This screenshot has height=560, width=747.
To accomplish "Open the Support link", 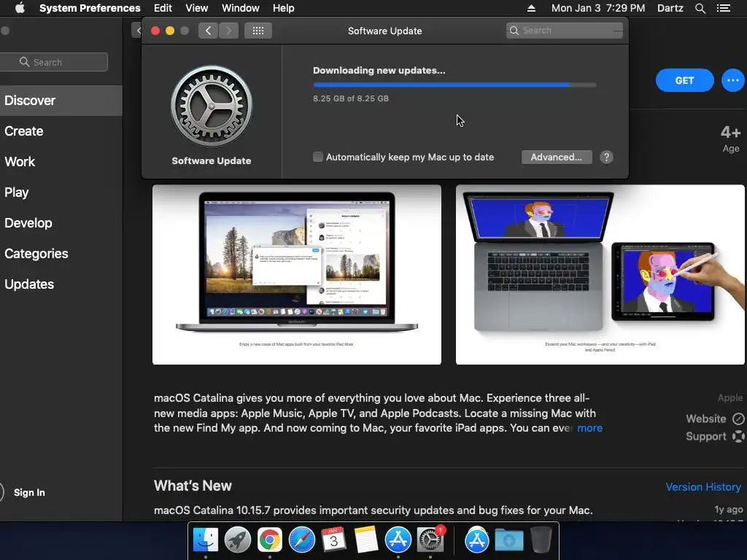I will [x=706, y=436].
